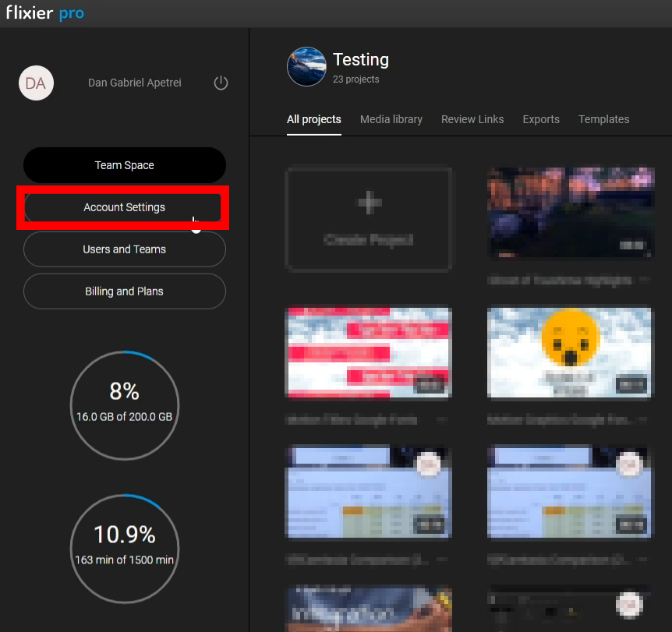Click the plus icon to create project
The height and width of the screenshot is (632, 672).
(x=369, y=203)
